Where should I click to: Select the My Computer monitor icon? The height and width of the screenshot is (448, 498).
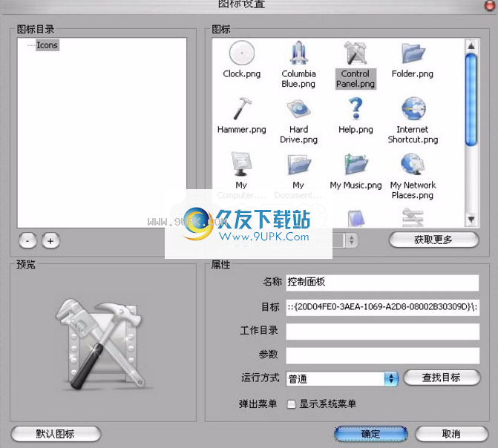241,164
